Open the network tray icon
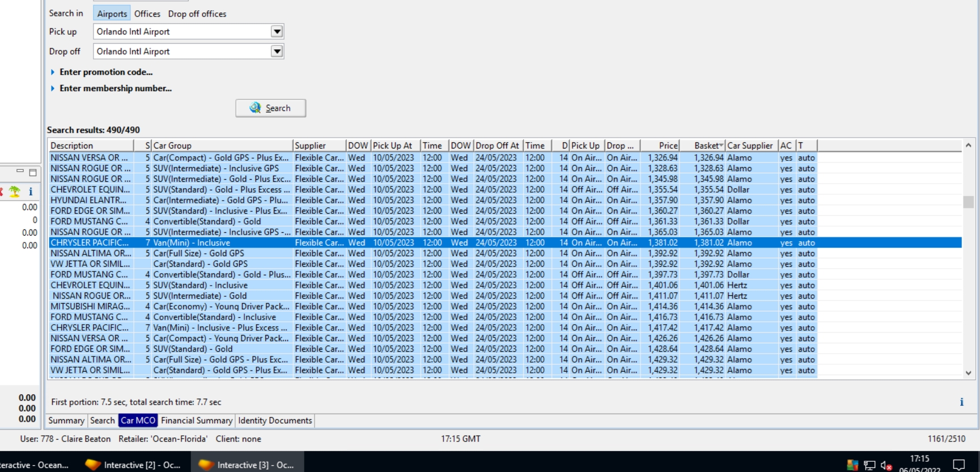 click(x=869, y=466)
